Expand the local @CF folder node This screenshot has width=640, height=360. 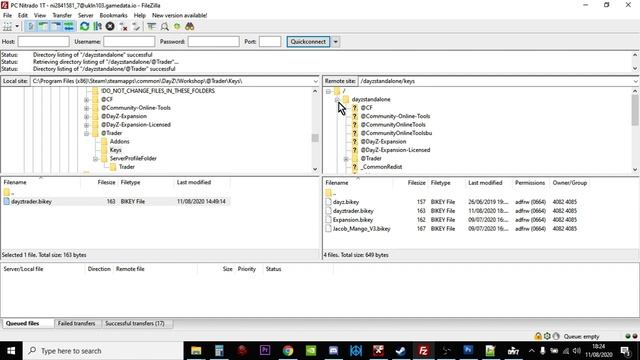[87, 100]
